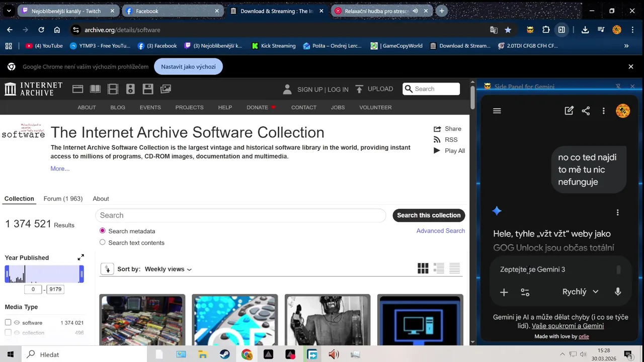Share the Gemini conversation
This screenshot has width=644, height=362.
(x=586, y=111)
